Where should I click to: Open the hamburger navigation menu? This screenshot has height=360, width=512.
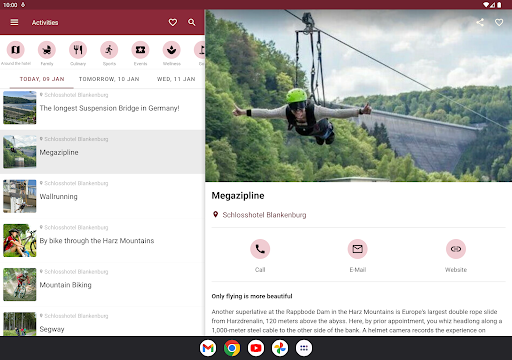14,22
